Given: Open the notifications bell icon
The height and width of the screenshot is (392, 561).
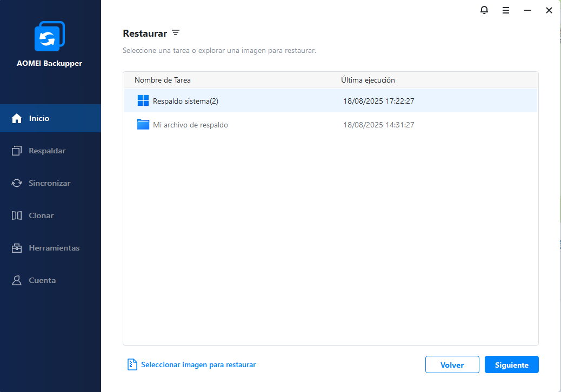Looking at the screenshot, I should point(484,10).
